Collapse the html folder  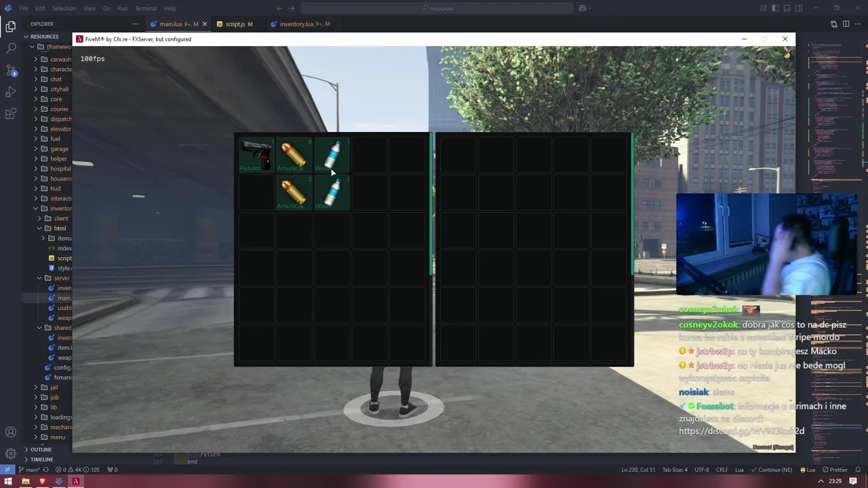[x=53, y=228]
